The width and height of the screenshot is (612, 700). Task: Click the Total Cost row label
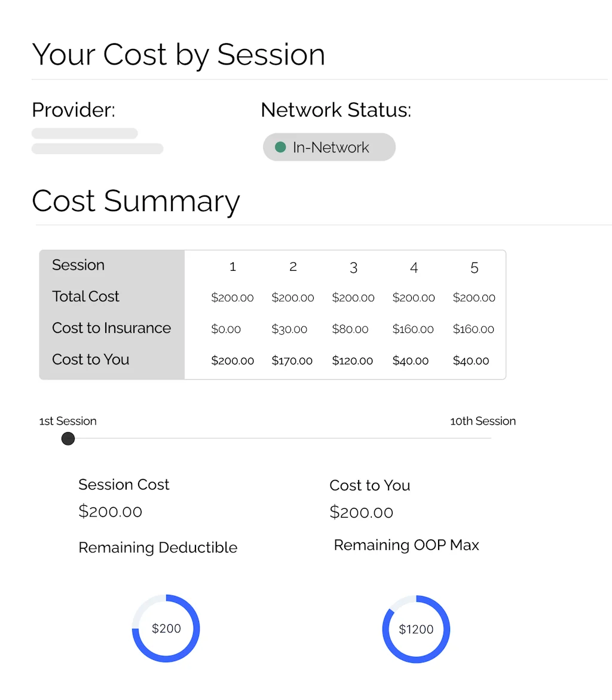coord(85,296)
